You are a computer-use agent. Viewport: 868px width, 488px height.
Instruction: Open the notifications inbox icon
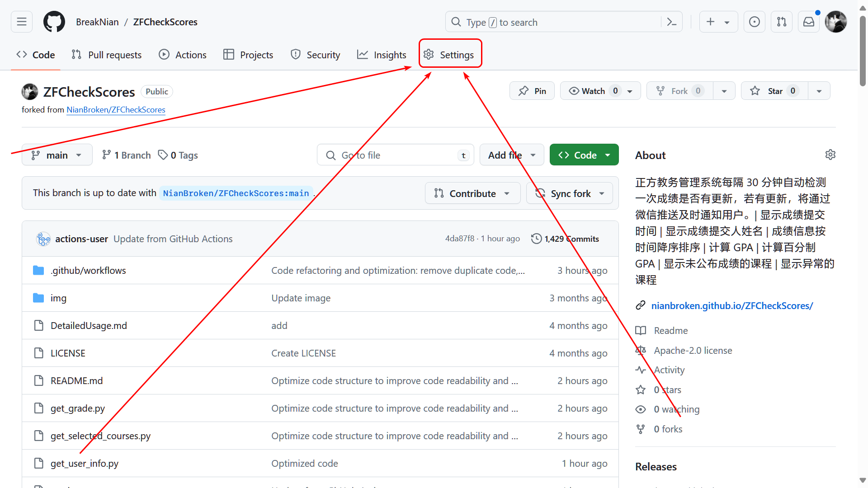tap(809, 22)
